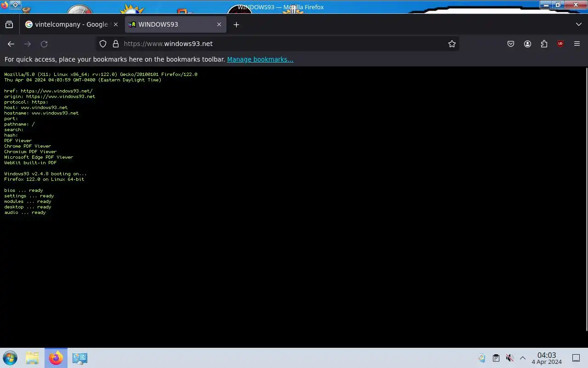Click the 'Chrome PDF Viewer' text line
Screen dimensions: 588x368
tap(28, 146)
